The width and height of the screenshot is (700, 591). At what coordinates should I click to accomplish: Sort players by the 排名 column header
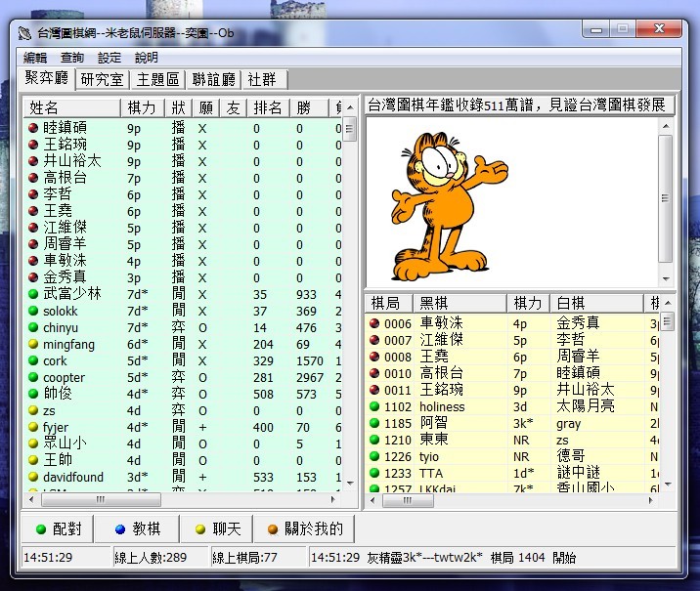(x=268, y=107)
